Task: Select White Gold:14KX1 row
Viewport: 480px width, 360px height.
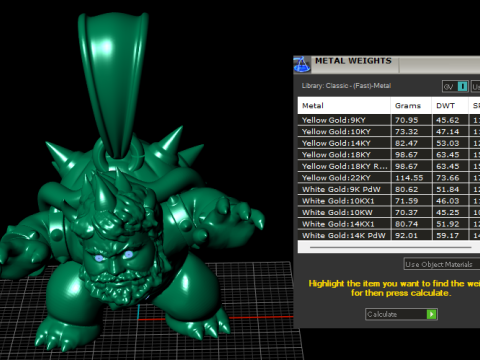Action: 389,224
